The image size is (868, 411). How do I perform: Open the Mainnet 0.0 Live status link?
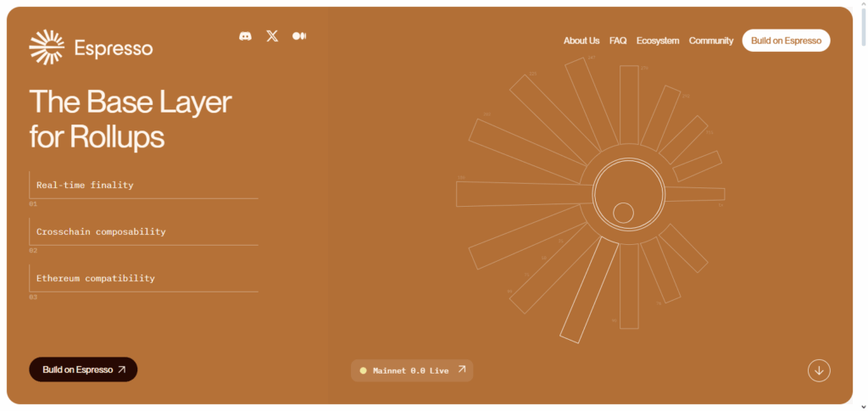pos(411,370)
